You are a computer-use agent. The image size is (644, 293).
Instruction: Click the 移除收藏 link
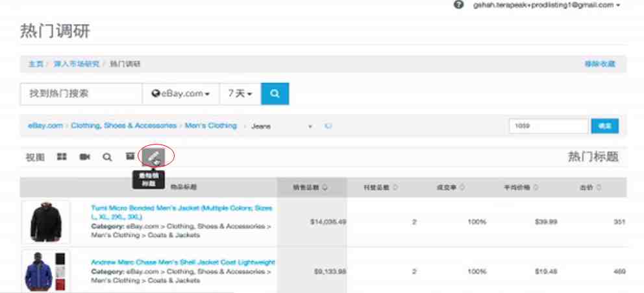[600, 64]
